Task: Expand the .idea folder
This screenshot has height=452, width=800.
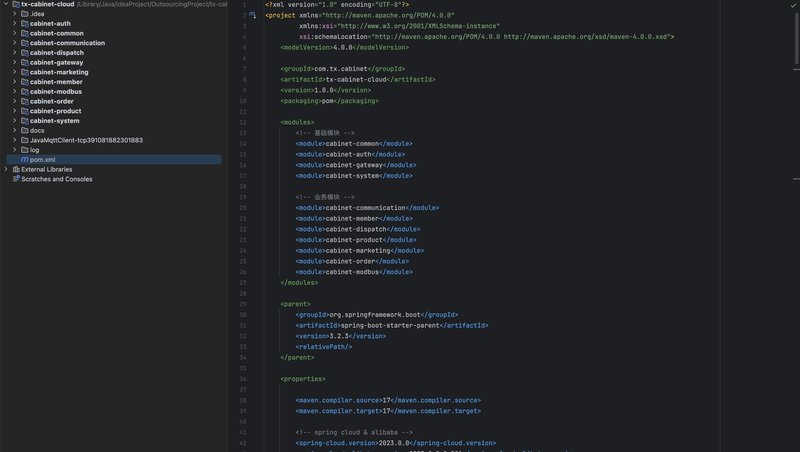Action: pyautogui.click(x=15, y=14)
